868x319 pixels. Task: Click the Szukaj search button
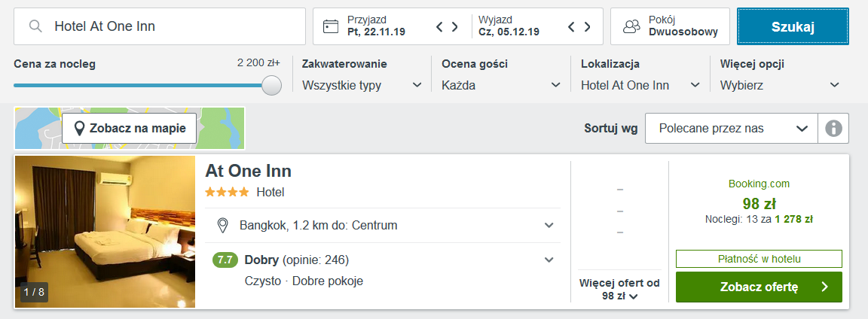coord(793,26)
